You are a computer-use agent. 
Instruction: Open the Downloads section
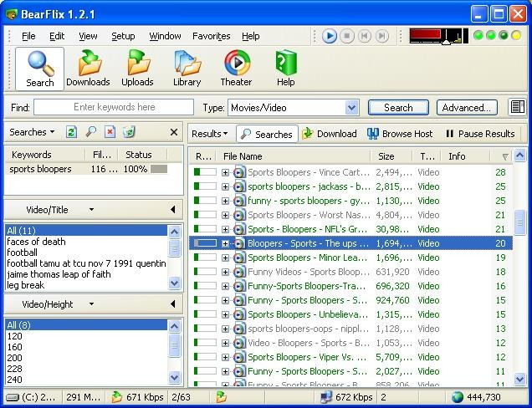pyautogui.click(x=88, y=69)
